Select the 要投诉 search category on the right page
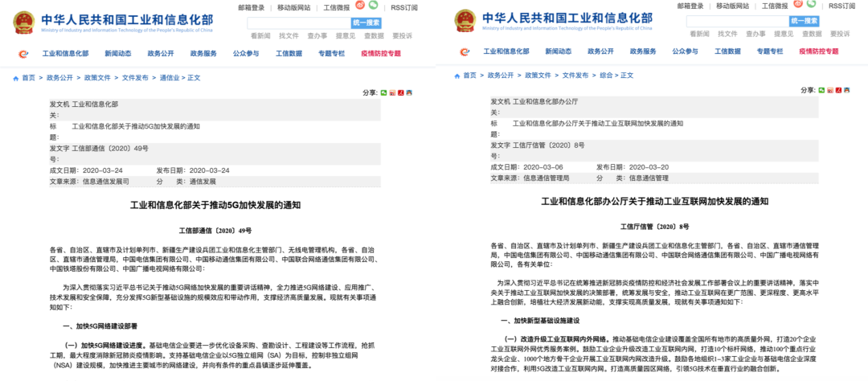 click(840, 34)
